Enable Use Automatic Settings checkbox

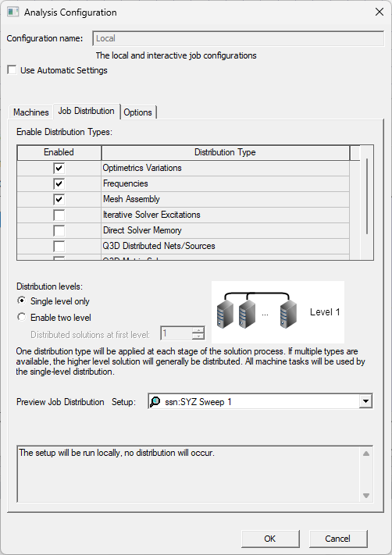[x=12, y=70]
